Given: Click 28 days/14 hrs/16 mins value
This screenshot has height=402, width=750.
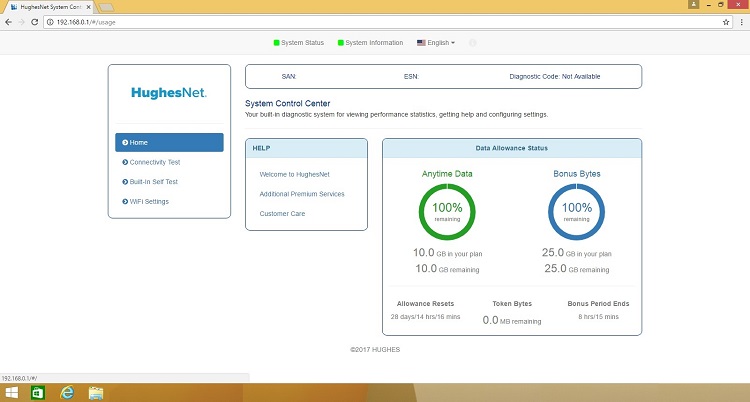Looking at the screenshot, I should (x=425, y=317).
